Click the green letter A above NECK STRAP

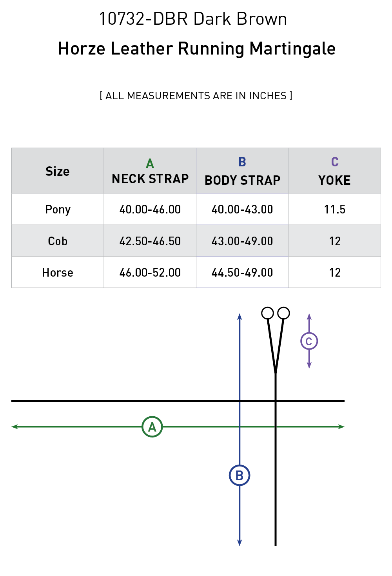click(150, 163)
